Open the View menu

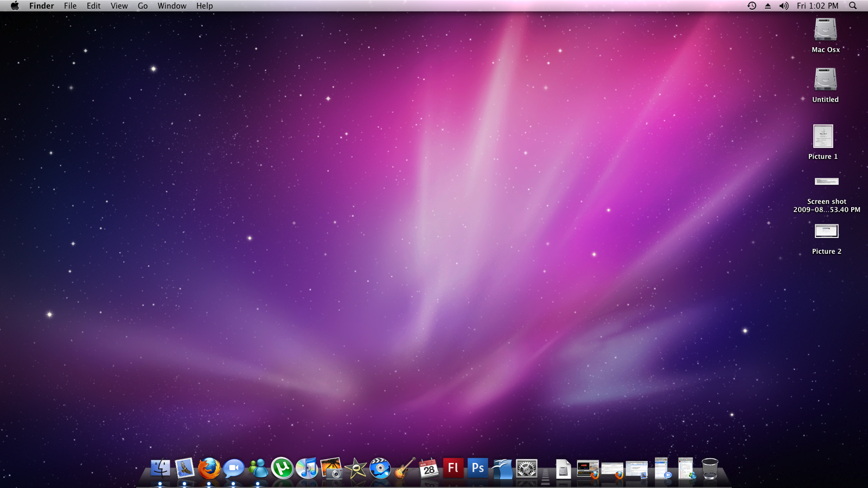click(x=119, y=5)
